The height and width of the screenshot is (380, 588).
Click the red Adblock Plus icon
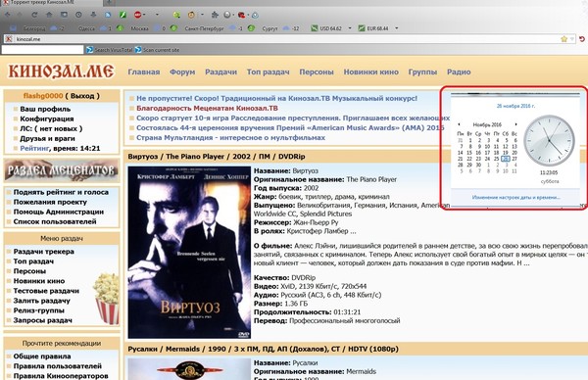tap(137, 15)
